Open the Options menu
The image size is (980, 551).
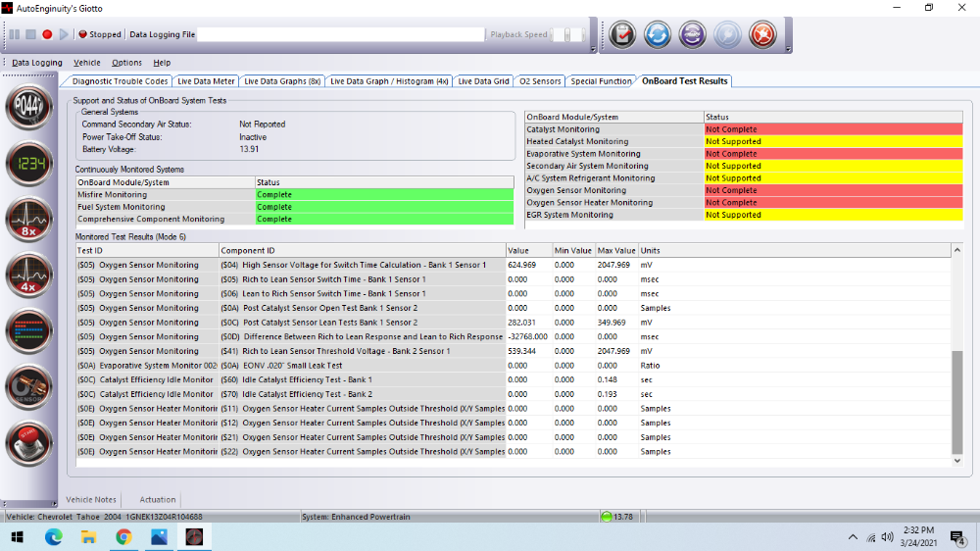tap(126, 63)
